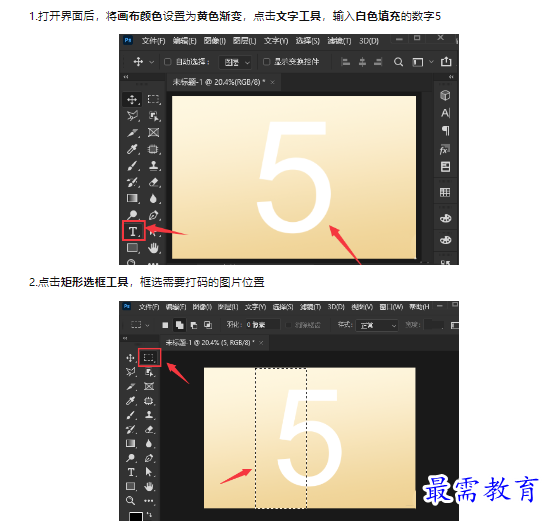Select the Dodge tool in step 2 toolbox
Viewport: 547px width, 521px height.
(130, 458)
